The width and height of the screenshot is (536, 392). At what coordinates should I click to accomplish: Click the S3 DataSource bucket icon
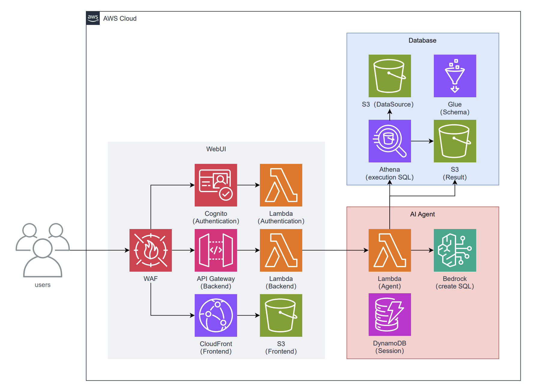click(x=390, y=76)
